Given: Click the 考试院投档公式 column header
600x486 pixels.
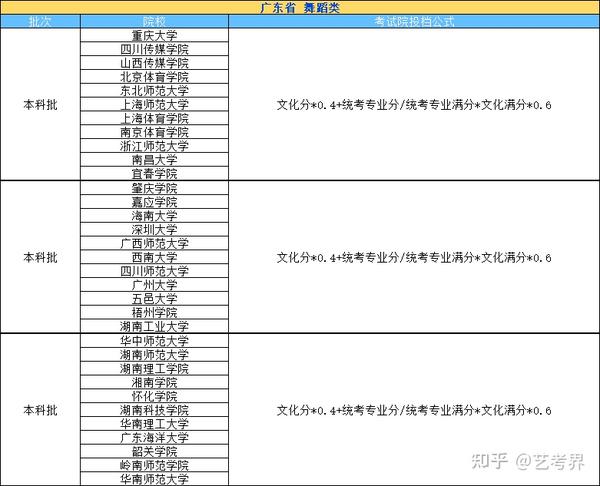Looking at the screenshot, I should [x=414, y=21].
